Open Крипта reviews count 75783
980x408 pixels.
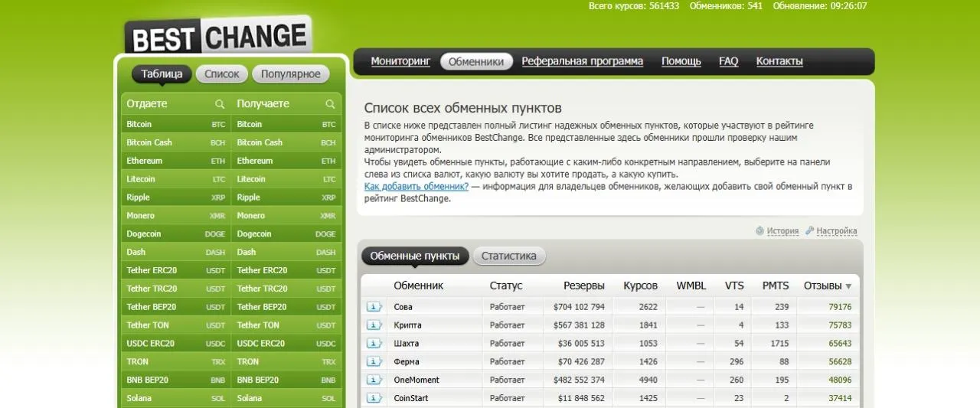point(840,325)
